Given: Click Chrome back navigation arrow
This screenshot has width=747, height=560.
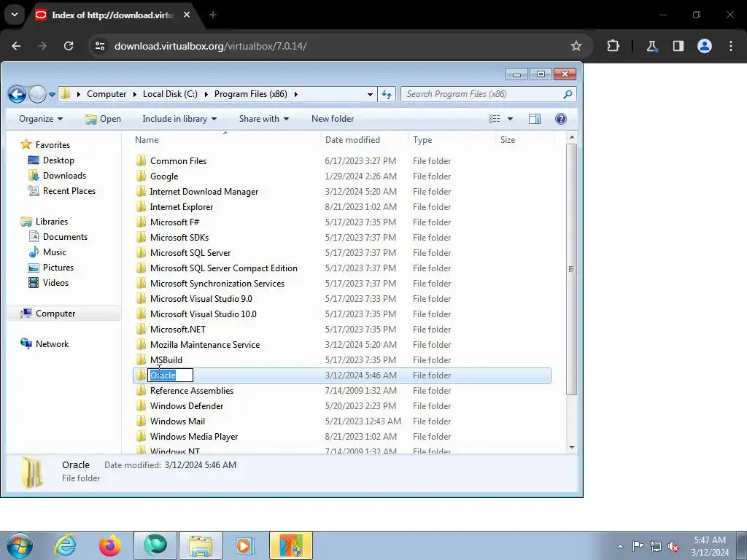Looking at the screenshot, I should [16, 46].
